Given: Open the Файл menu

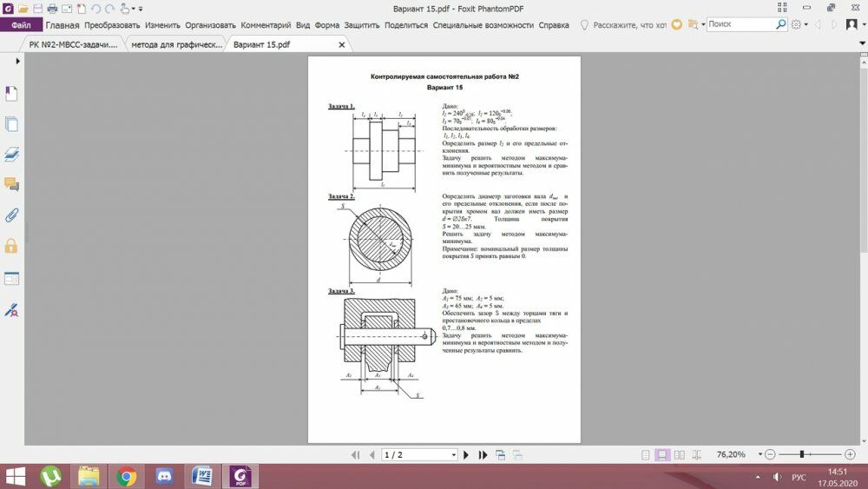Looking at the screenshot, I should coord(21,25).
